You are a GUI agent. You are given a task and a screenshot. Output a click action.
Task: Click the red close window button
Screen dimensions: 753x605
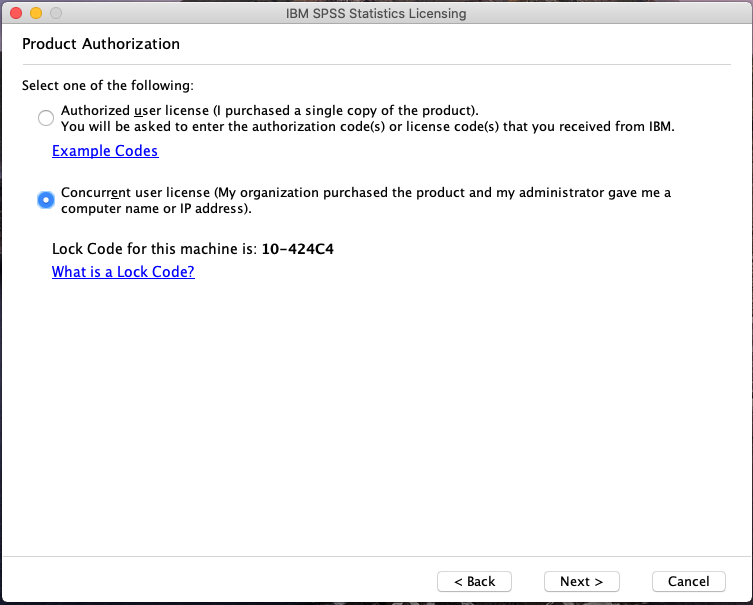pyautogui.click(x=16, y=14)
